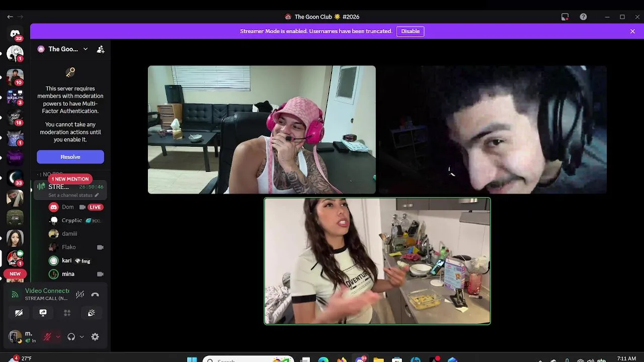Focus the pink headset streamer's video tile
This screenshot has width=644, height=362.
pyautogui.click(x=262, y=130)
